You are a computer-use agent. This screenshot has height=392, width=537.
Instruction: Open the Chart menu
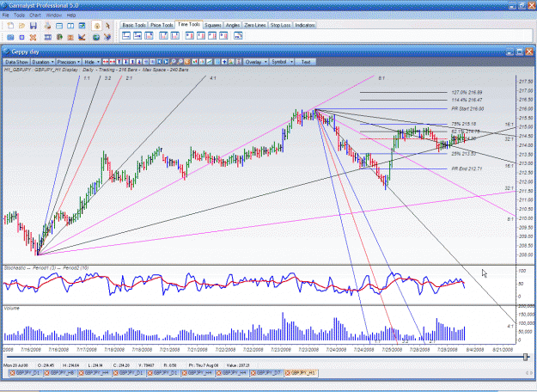point(35,15)
